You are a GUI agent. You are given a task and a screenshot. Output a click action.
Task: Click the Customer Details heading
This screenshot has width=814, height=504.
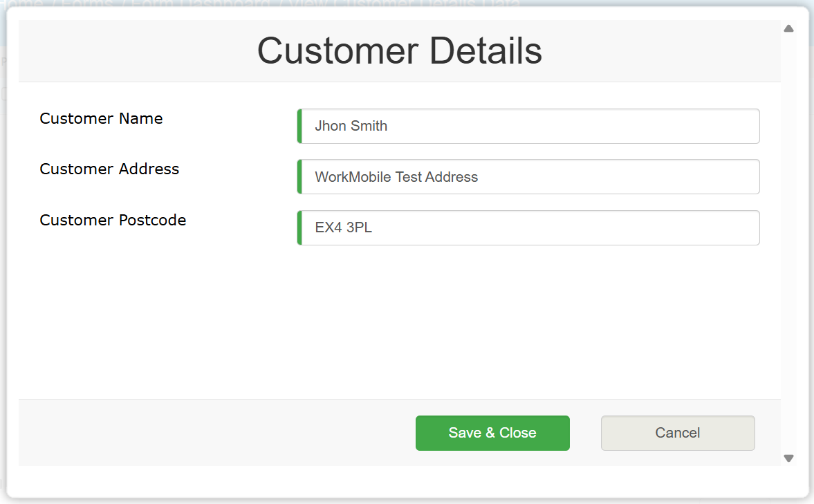point(399,50)
